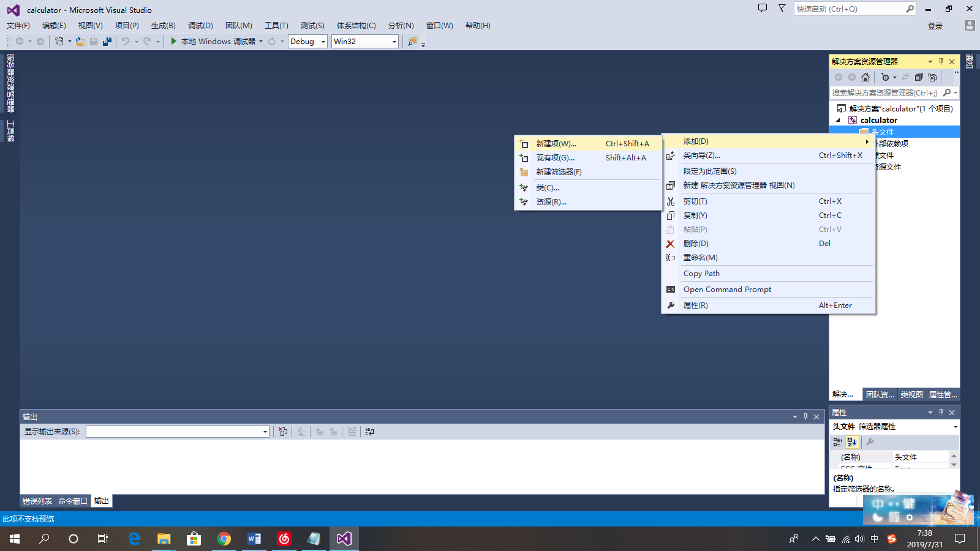Click the Solution Explorer search box
980x551 pixels.
point(888,92)
